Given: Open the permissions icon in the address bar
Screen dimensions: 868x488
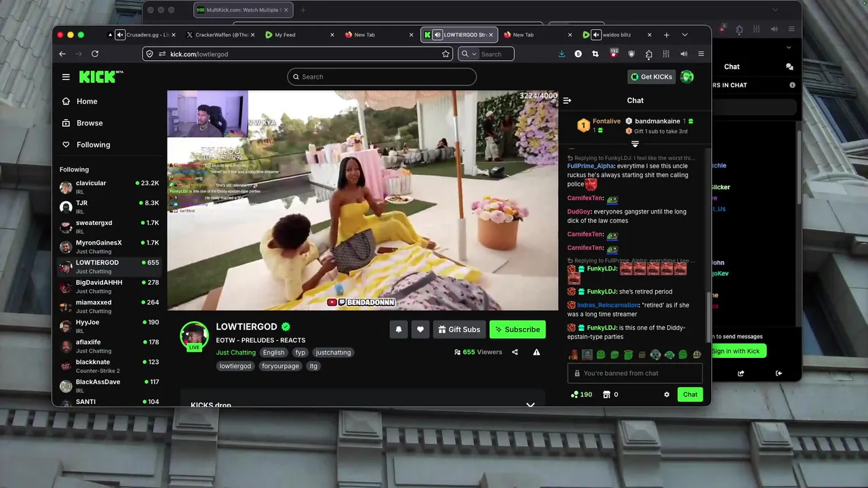Looking at the screenshot, I should click(x=163, y=54).
